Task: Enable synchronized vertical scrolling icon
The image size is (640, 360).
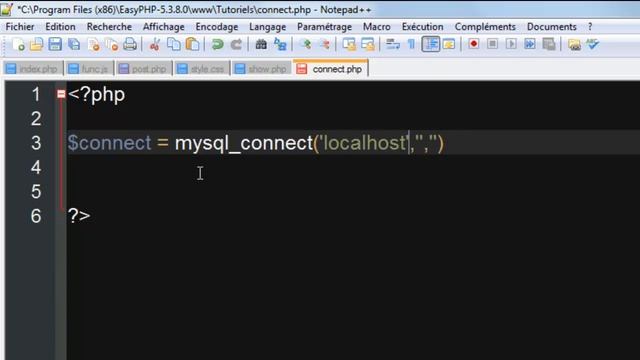Action: click(349, 44)
